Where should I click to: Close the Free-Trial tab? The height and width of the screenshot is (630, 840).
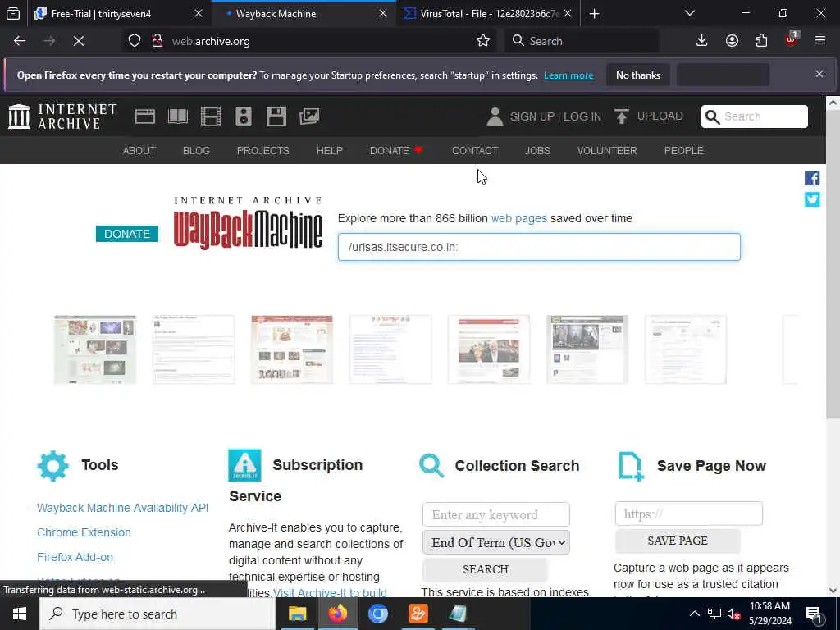[x=199, y=13]
